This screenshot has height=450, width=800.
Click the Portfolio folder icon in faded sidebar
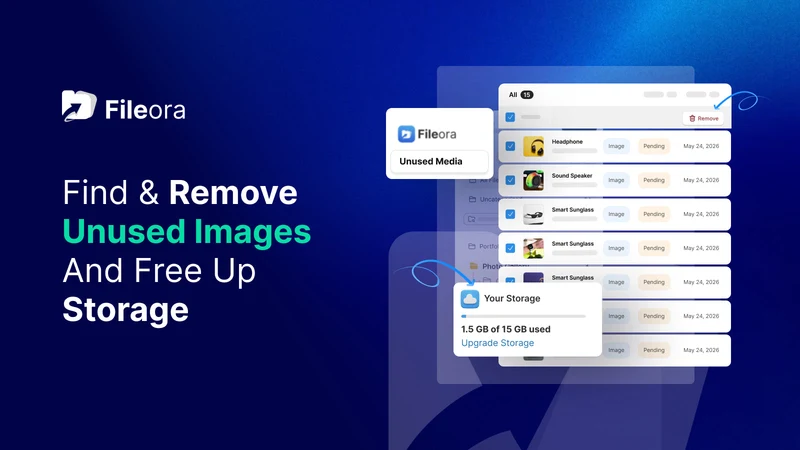pyautogui.click(x=472, y=246)
